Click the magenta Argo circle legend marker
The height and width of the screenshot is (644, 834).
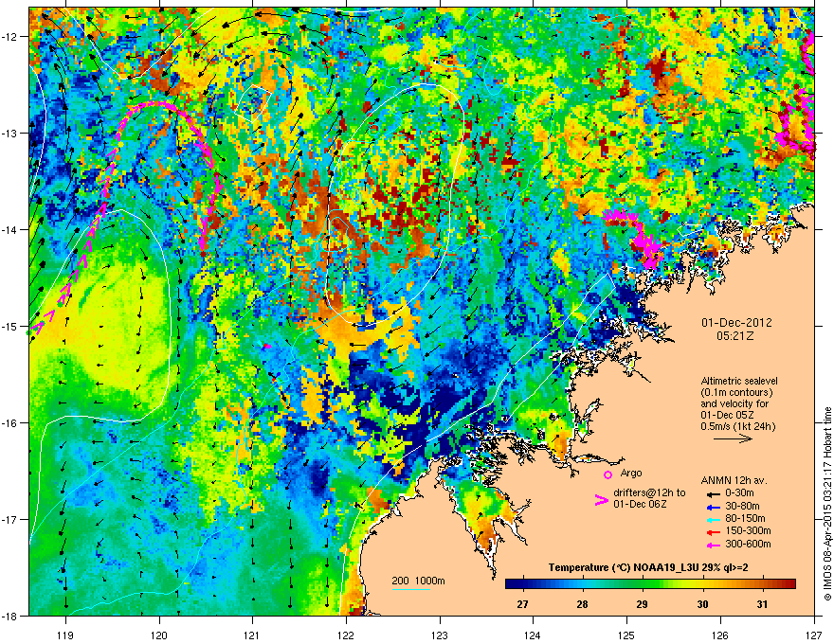[x=607, y=474]
